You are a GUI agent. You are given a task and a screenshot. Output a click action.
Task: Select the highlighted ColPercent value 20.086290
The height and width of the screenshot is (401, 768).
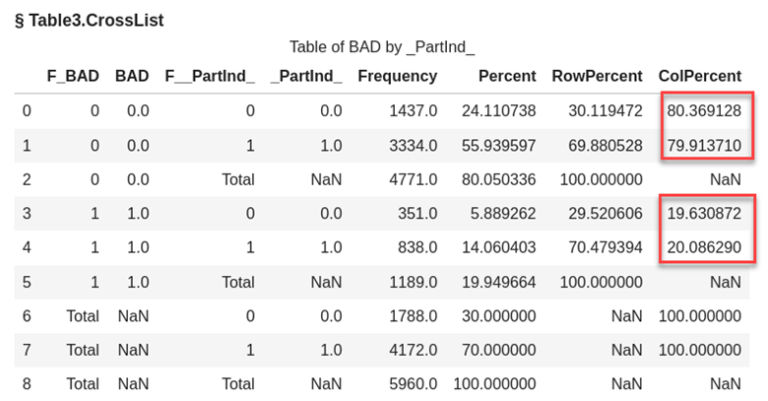704,247
